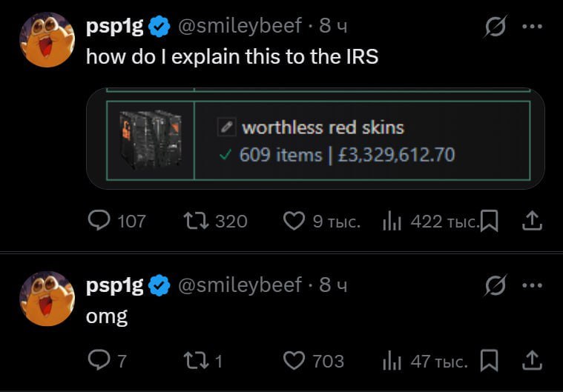
Task: Repost the IRS tweet with 320 reposts
Action: tap(196, 220)
